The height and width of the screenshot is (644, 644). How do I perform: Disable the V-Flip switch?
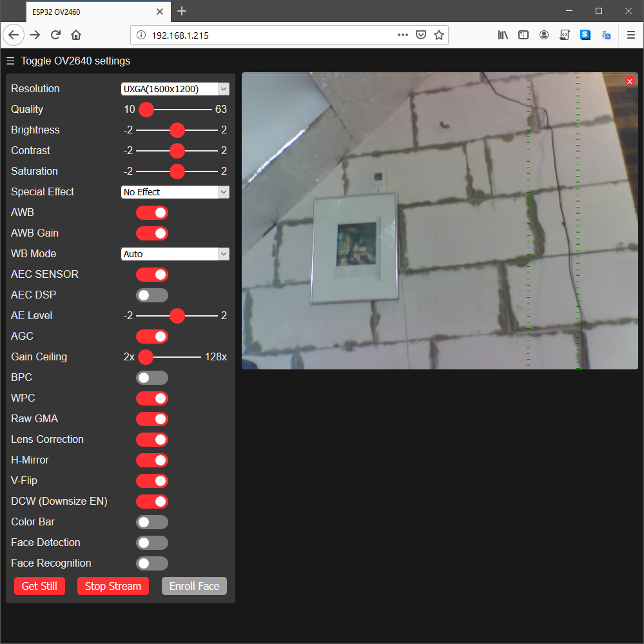pyautogui.click(x=152, y=480)
